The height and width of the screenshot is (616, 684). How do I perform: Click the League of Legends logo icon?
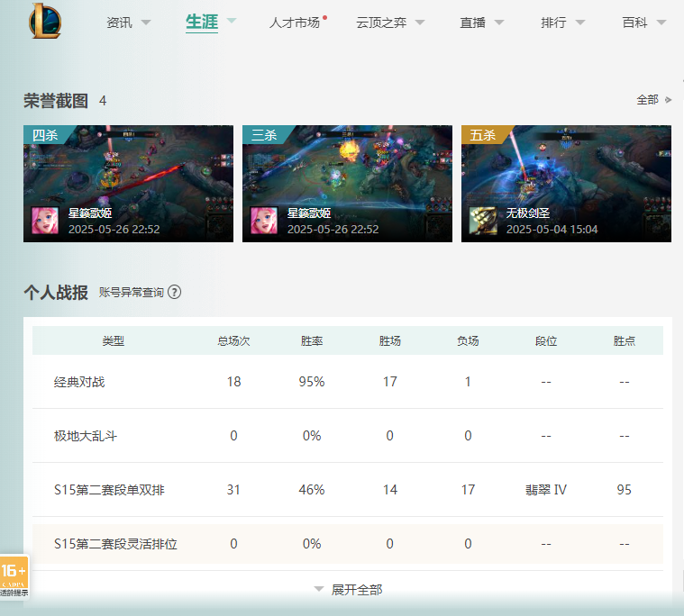45,21
